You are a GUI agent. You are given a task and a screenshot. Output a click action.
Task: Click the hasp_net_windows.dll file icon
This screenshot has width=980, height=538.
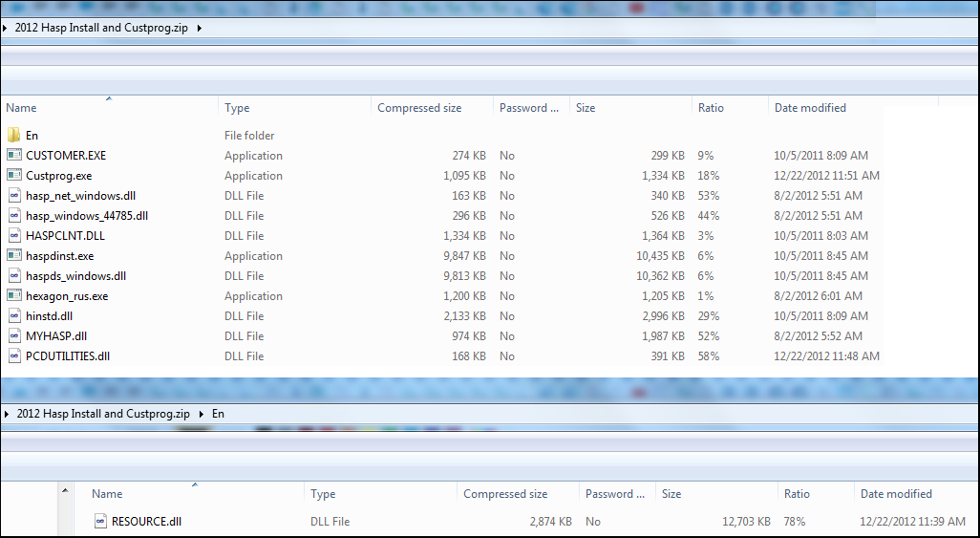pos(13,195)
